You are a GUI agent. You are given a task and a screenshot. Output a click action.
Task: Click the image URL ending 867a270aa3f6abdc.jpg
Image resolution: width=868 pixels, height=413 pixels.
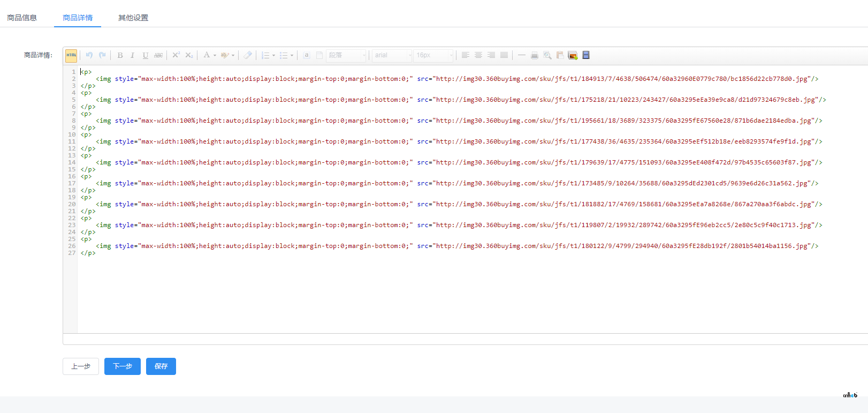[625, 204]
